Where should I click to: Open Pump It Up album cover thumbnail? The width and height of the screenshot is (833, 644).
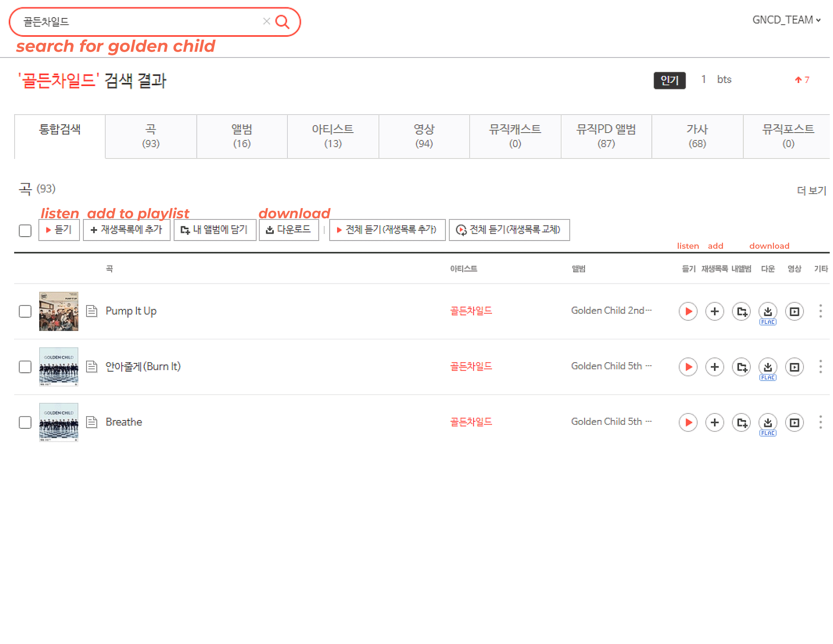[x=59, y=311]
